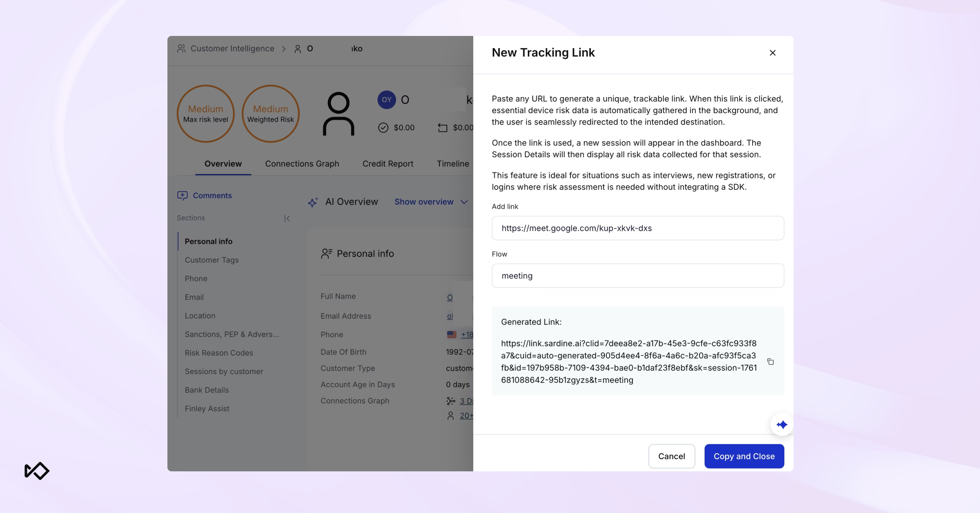This screenshot has width=980, height=513.
Task: Click the Medium Max risk level circle
Action: pyautogui.click(x=205, y=114)
